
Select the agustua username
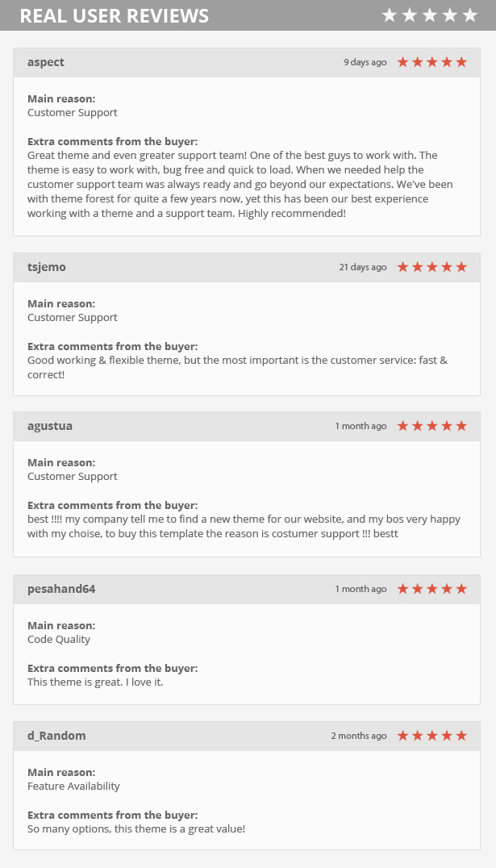tap(50, 426)
